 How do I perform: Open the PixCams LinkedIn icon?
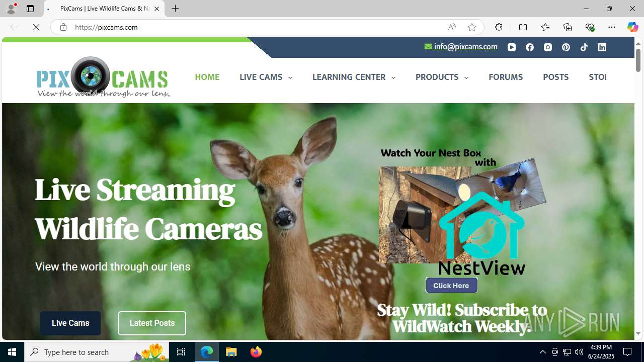point(602,47)
